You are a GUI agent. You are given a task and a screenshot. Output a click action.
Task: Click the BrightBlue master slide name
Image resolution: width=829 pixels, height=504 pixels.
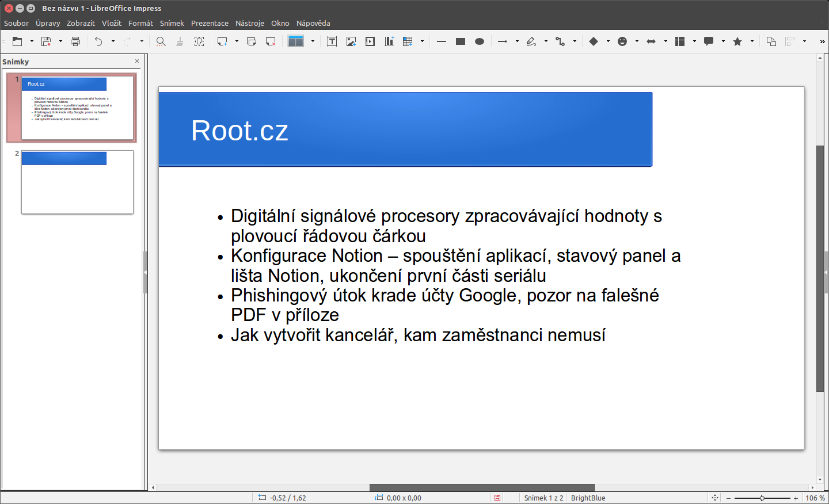pos(588,498)
